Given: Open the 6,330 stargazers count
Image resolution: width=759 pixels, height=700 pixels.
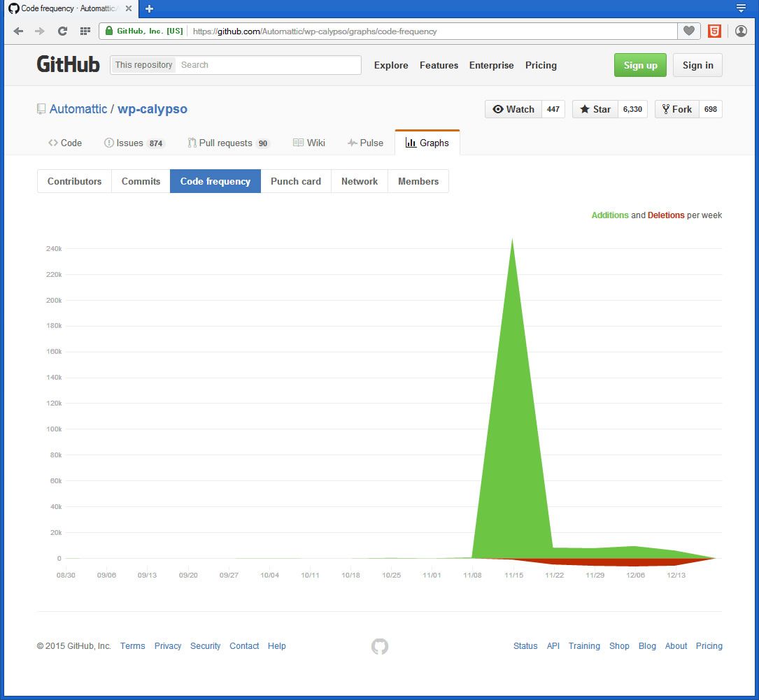Looking at the screenshot, I should (x=632, y=109).
